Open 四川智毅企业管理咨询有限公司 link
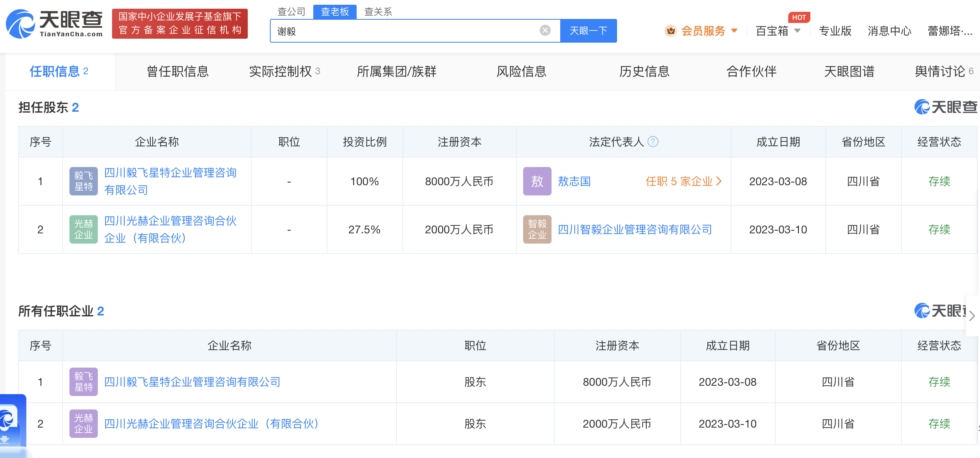Screen dimensions: 980x458 634,229
